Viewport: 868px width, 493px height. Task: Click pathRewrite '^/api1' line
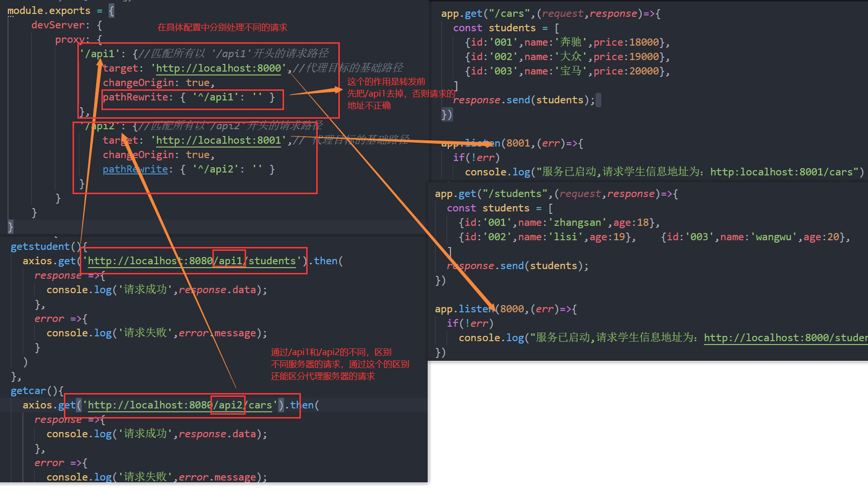pyautogui.click(x=189, y=97)
